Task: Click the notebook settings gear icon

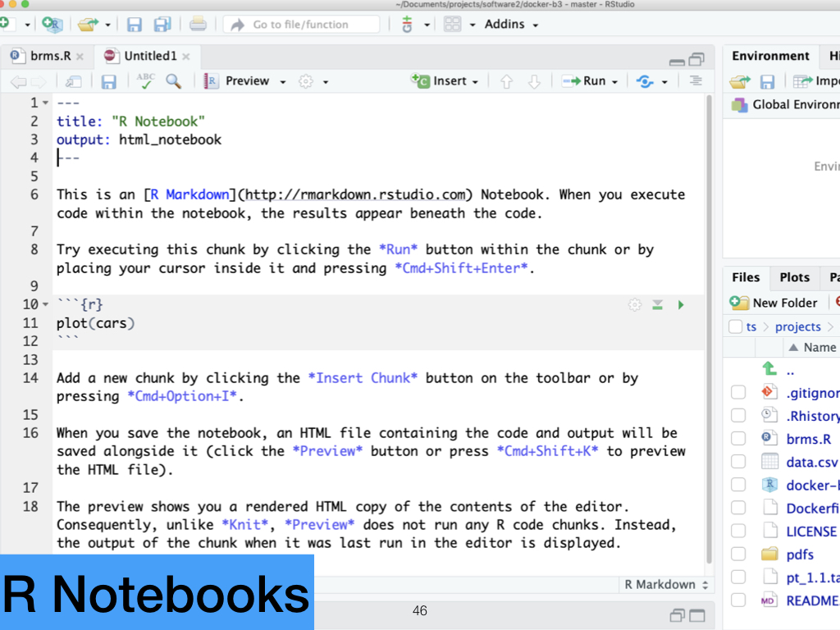Action: click(306, 81)
